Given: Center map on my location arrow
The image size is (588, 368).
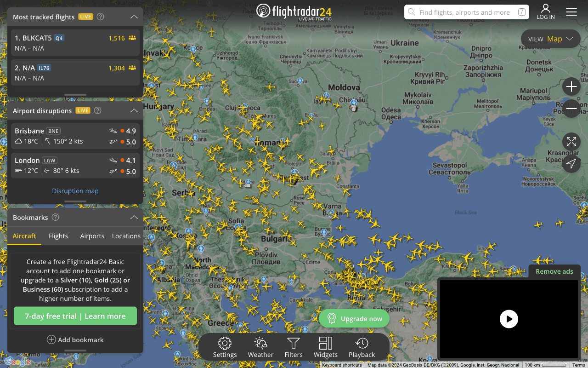Looking at the screenshot, I should click(571, 164).
